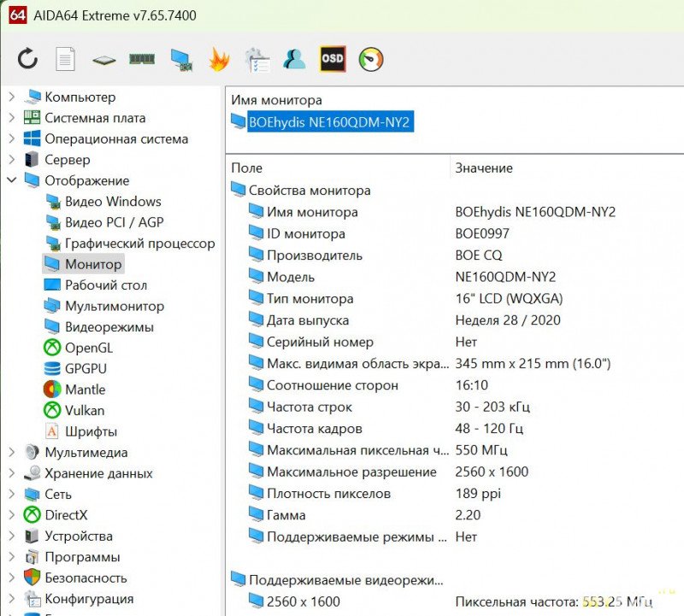The image size is (684, 616).
Task: Select the DirectX category
Action: [x=56, y=515]
